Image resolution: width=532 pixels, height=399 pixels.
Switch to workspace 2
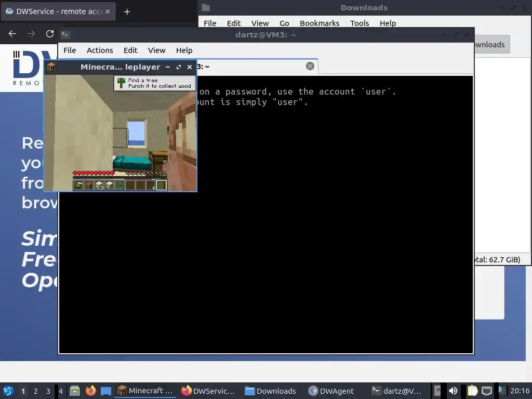point(36,391)
